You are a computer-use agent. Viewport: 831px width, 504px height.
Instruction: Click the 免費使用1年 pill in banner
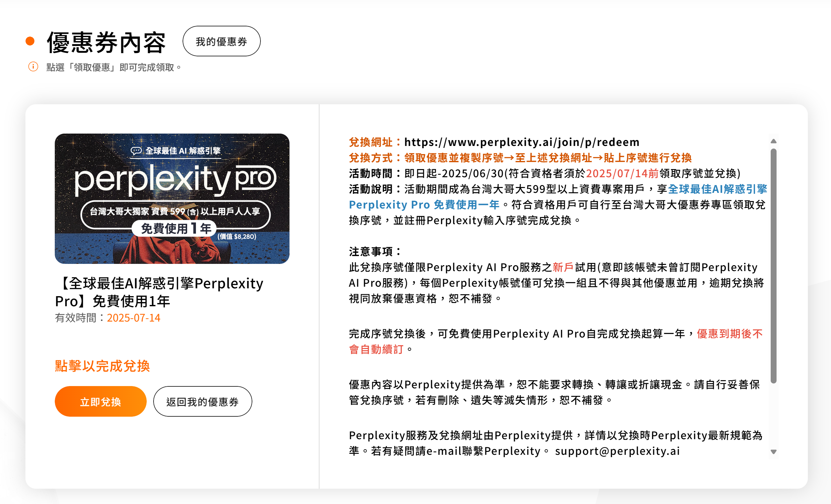click(x=174, y=229)
